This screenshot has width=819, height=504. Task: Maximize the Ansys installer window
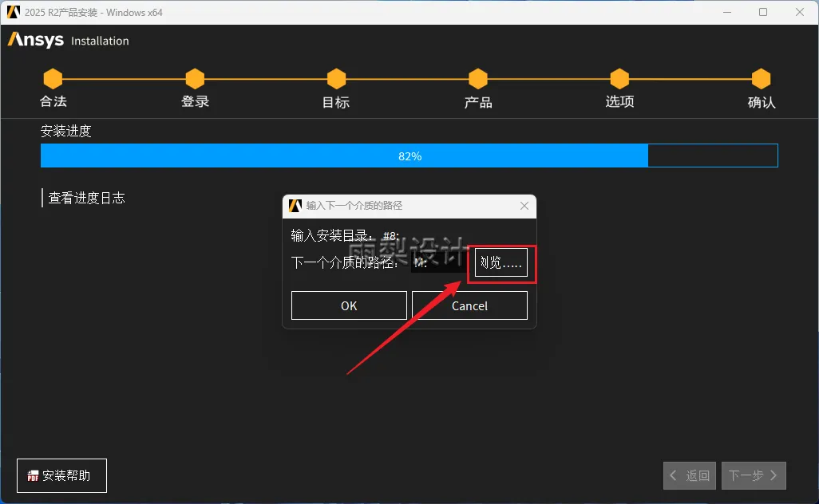763,12
